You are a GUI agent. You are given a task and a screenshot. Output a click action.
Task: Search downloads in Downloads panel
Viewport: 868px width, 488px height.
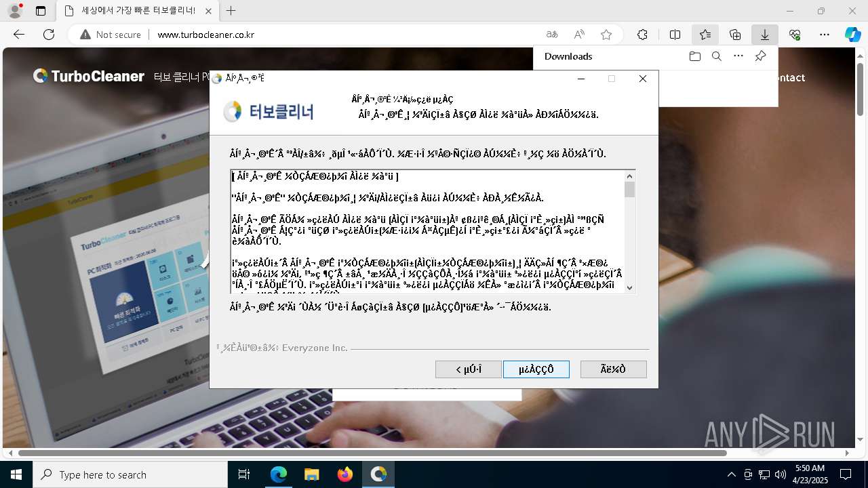(x=717, y=56)
